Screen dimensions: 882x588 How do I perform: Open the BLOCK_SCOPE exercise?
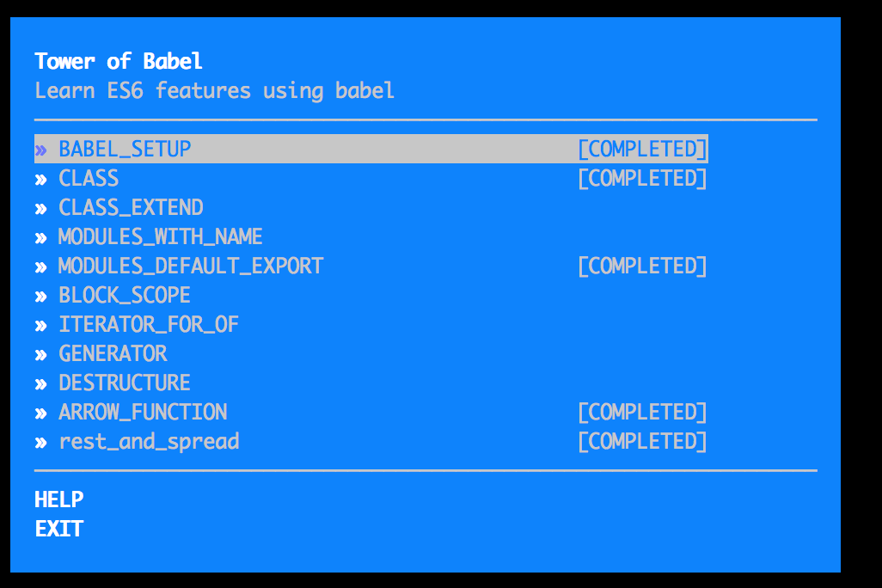(x=125, y=295)
